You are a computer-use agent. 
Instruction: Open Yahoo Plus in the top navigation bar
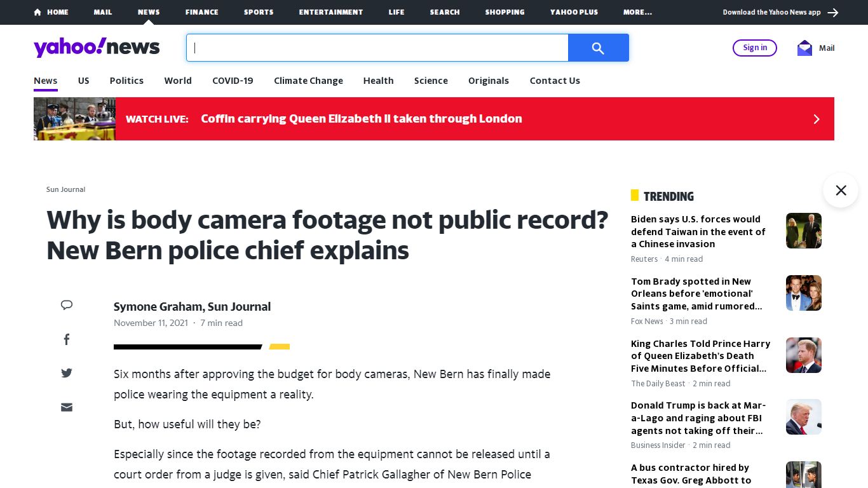[574, 12]
